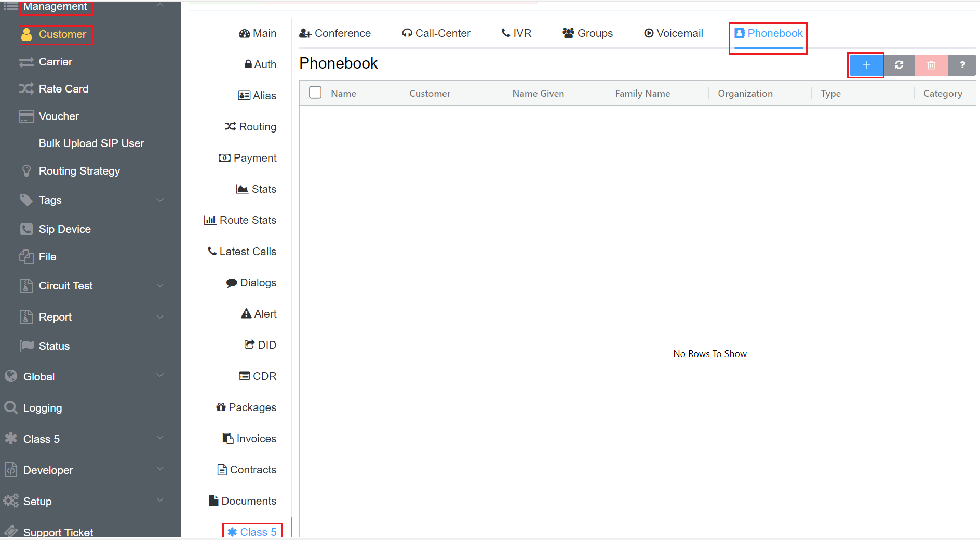The image size is (980, 540).
Task: Select the Conference tab
Action: (x=335, y=33)
